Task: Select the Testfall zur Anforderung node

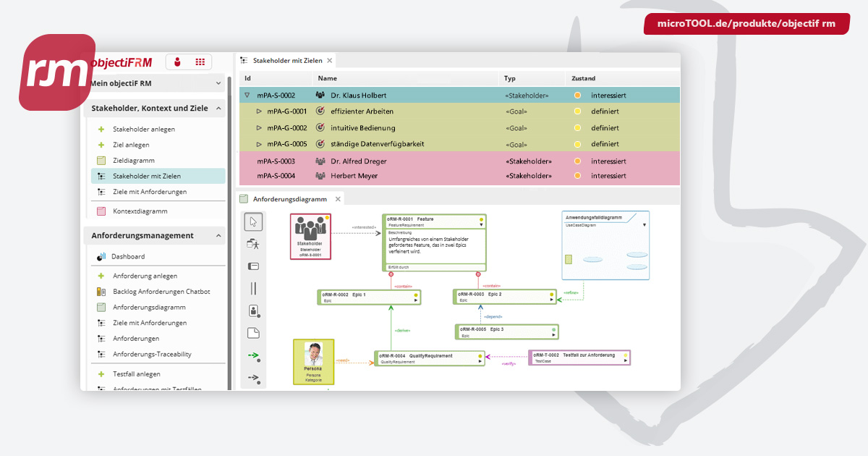Action: (579, 358)
